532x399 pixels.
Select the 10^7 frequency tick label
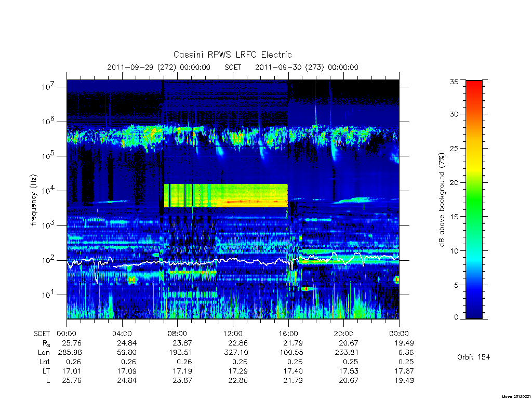[x=48, y=87]
